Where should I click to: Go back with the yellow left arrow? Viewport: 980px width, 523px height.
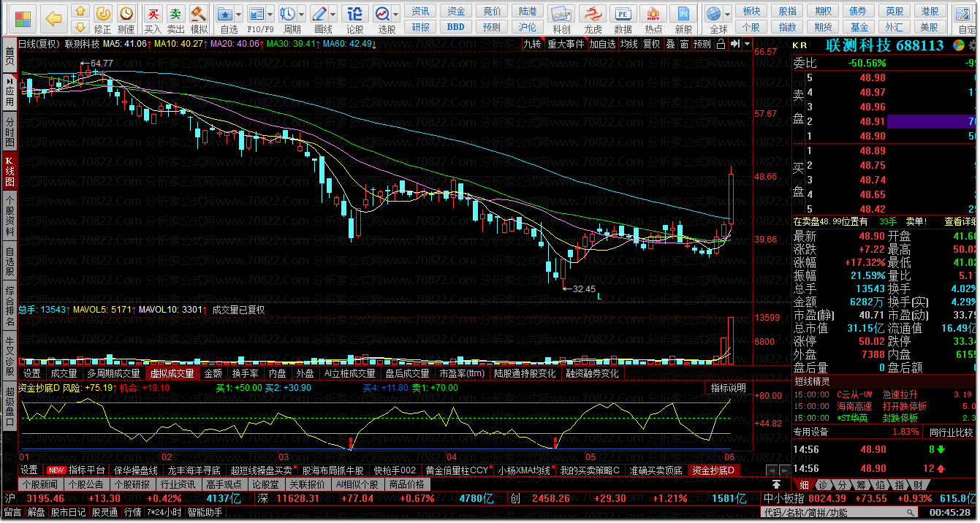point(53,18)
